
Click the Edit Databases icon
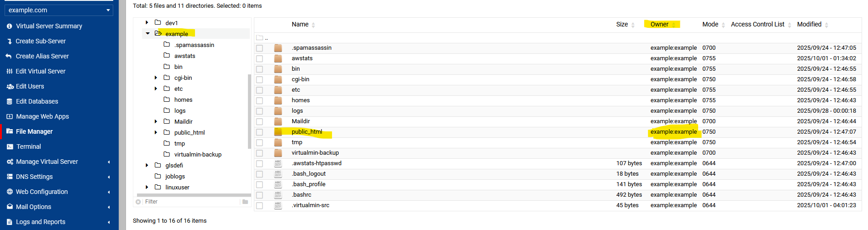[10, 101]
